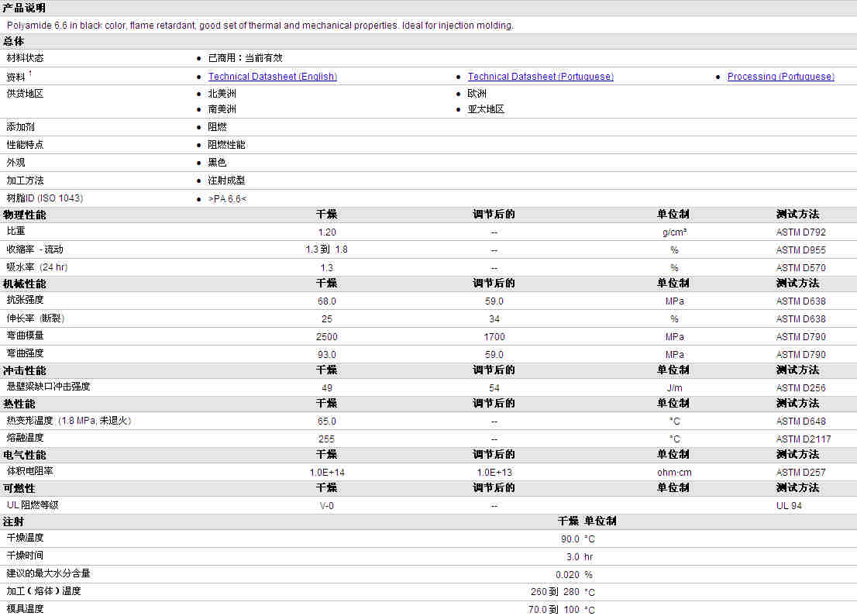Click the 注射 section heading
This screenshot has height=616, width=857.
click(x=14, y=521)
